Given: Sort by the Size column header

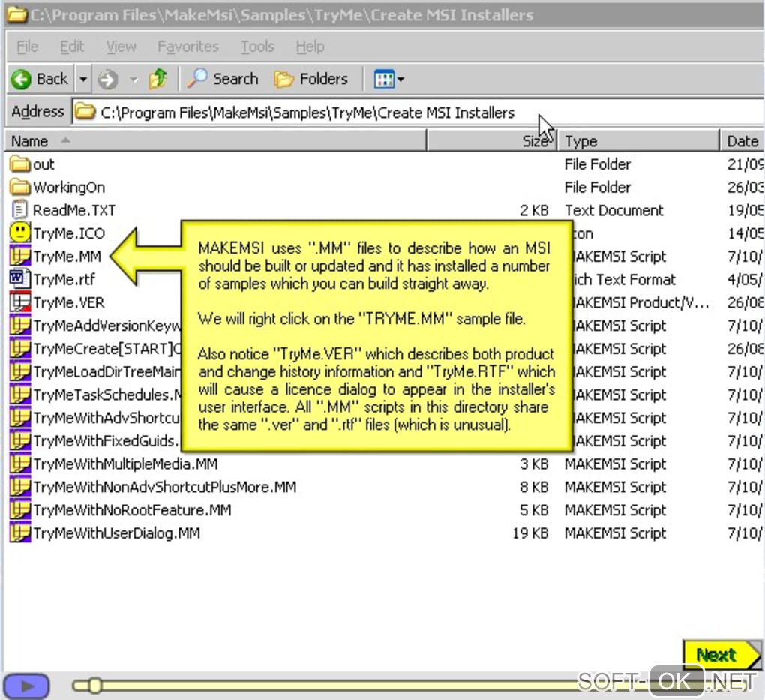Looking at the screenshot, I should (x=492, y=141).
